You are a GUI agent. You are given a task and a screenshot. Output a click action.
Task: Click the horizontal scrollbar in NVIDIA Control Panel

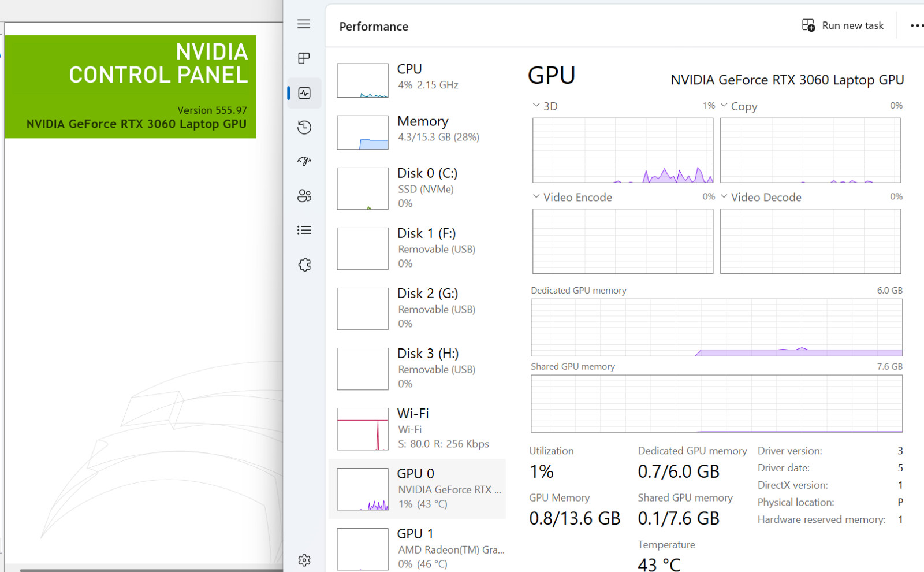[x=151, y=570]
